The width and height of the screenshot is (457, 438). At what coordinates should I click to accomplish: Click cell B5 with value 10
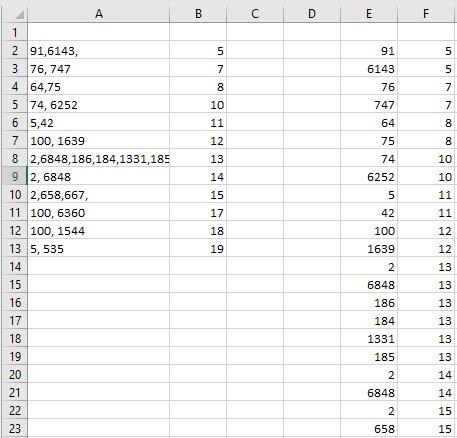[198, 105]
